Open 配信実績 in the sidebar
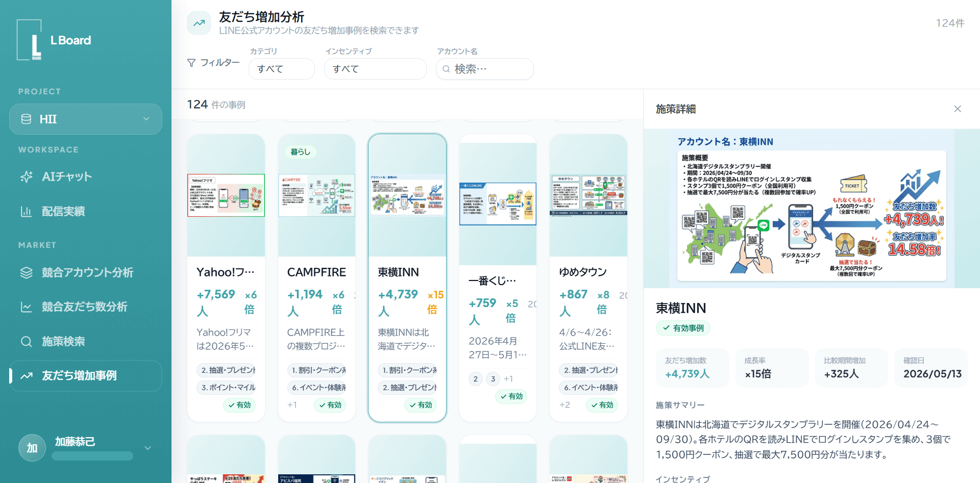The height and width of the screenshot is (483, 980). [86, 211]
